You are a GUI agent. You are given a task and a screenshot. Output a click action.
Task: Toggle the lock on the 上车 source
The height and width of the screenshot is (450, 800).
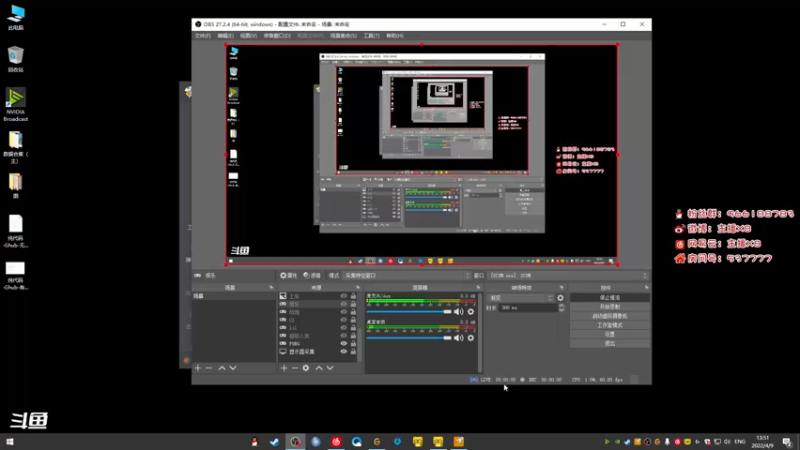pyautogui.click(x=353, y=296)
